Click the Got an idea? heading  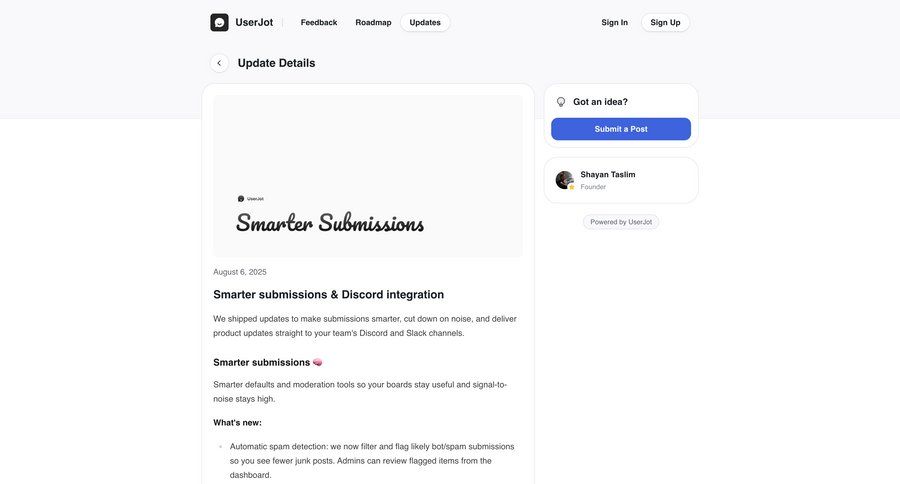click(600, 102)
